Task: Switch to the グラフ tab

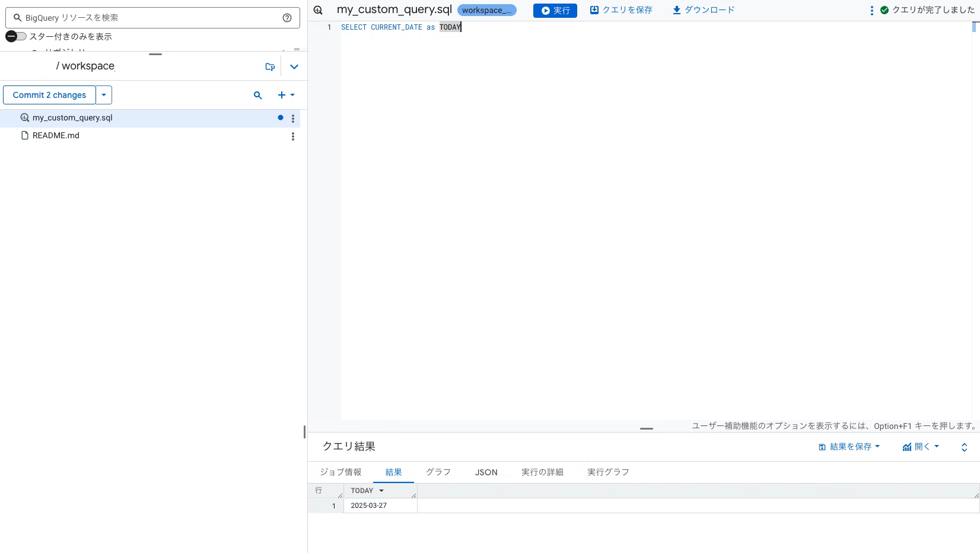Action: coord(438,472)
